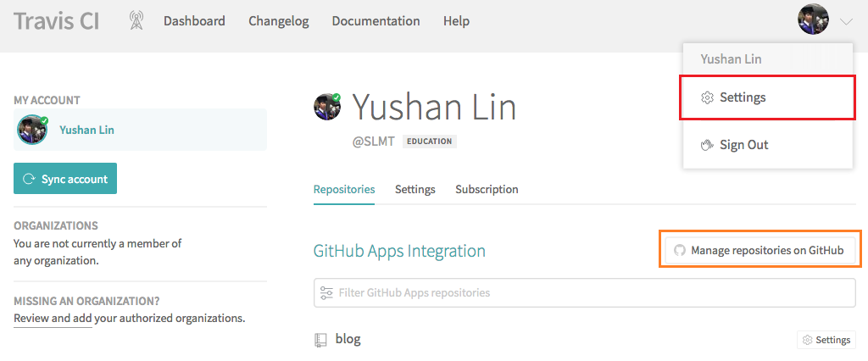
Task: Open the Changelog page
Action: (278, 21)
